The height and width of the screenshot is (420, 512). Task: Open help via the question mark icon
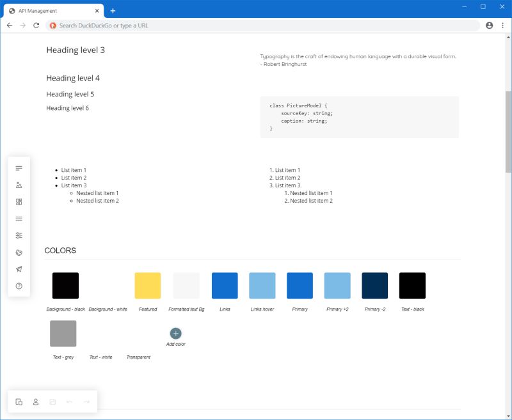pos(19,286)
